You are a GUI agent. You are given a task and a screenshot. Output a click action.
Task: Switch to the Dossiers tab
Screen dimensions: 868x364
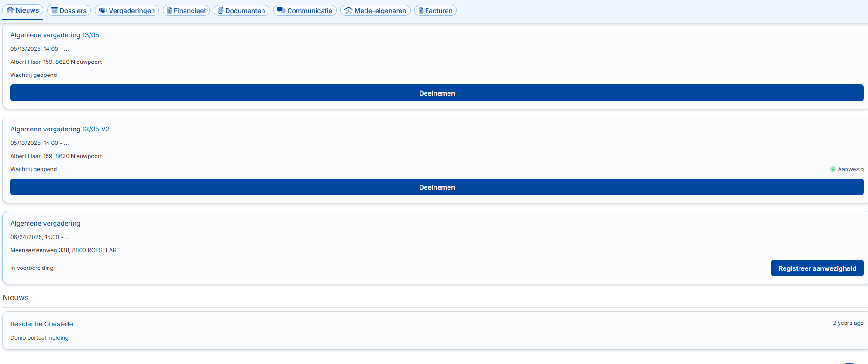[69, 10]
